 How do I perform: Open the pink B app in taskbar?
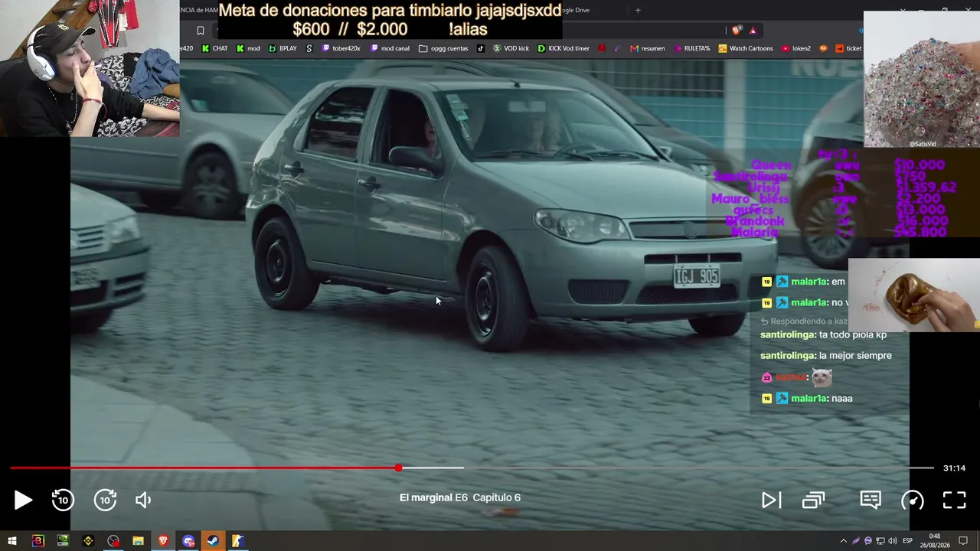pyautogui.click(x=38, y=541)
